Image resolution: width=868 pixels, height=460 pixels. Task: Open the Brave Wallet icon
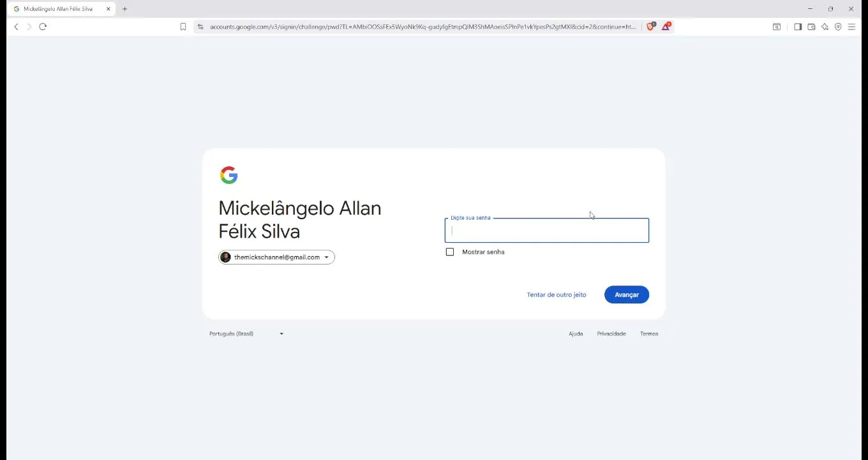click(811, 27)
